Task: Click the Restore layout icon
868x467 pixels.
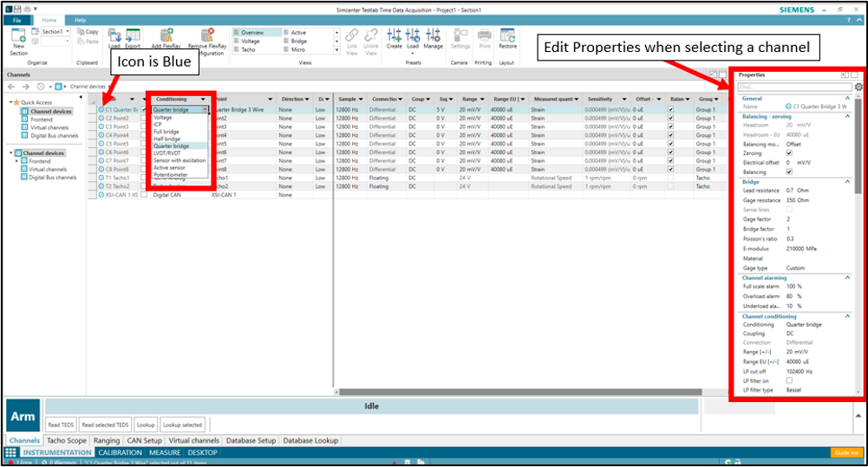Action: [x=507, y=36]
